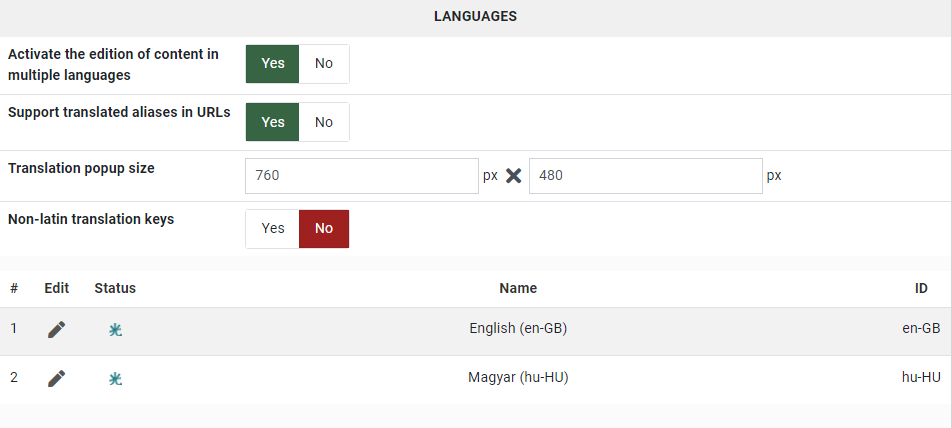Toggle status icon for English row

coord(115,329)
